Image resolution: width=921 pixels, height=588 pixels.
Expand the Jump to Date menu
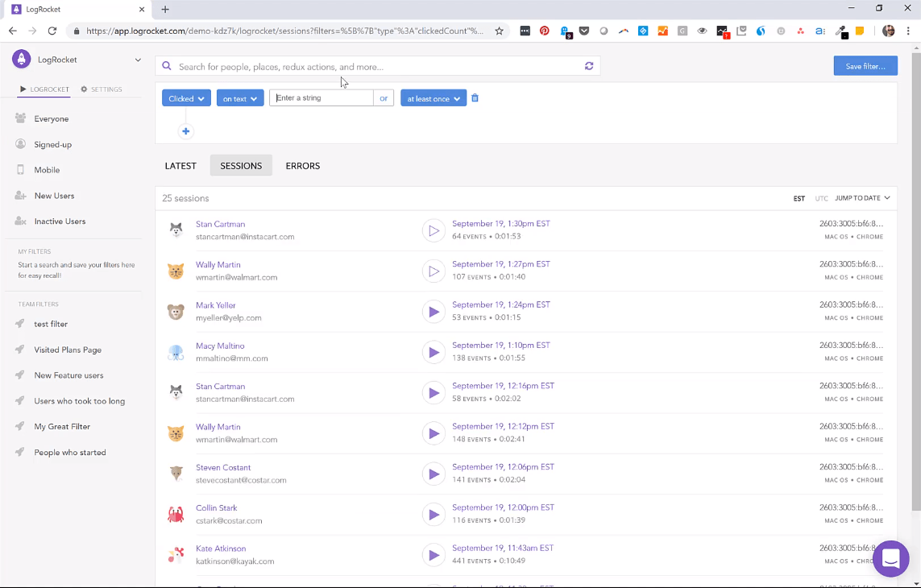[x=862, y=198]
